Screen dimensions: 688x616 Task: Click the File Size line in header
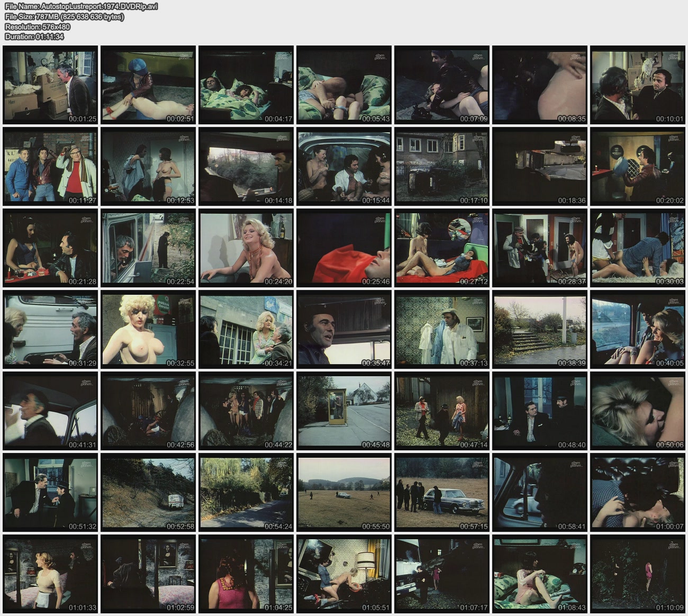64,16
